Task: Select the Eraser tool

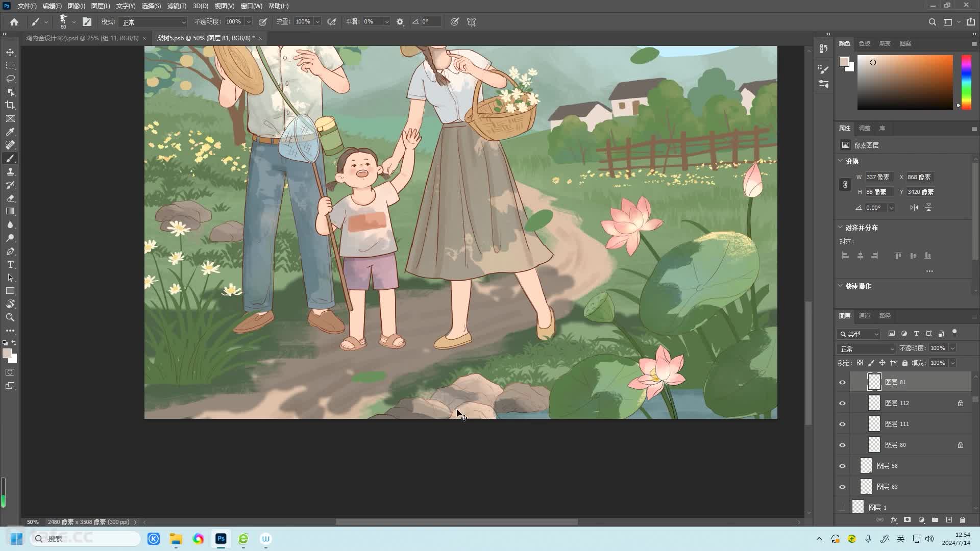Action: coord(10,198)
